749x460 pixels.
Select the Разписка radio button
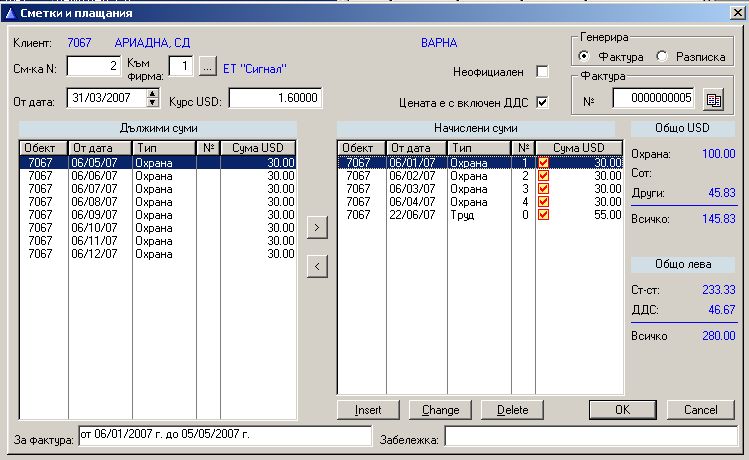point(662,56)
